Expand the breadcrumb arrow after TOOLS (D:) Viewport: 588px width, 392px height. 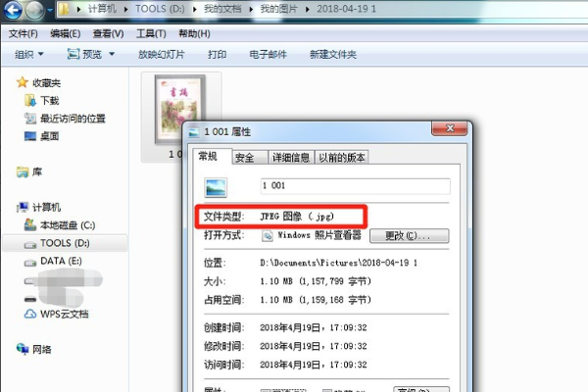195,9
